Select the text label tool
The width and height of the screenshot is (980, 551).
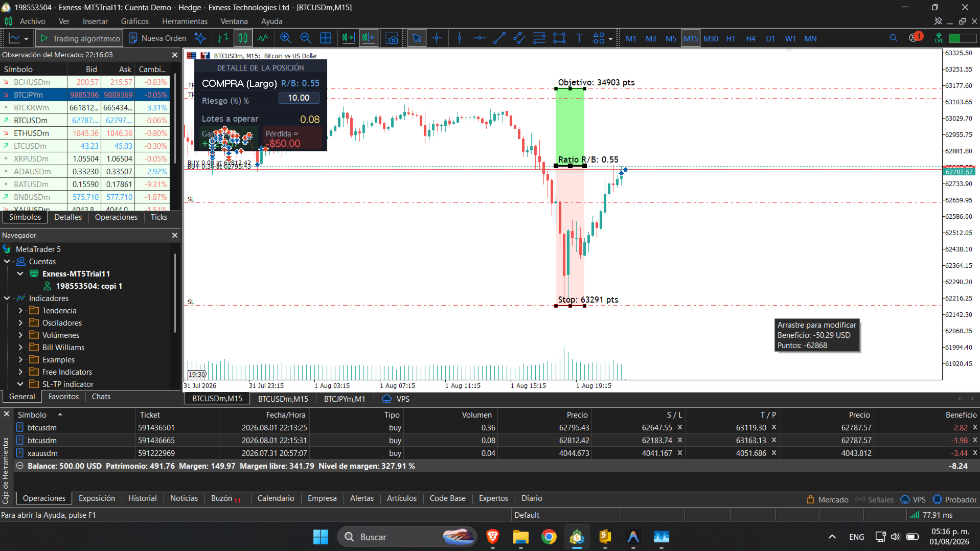(579, 38)
